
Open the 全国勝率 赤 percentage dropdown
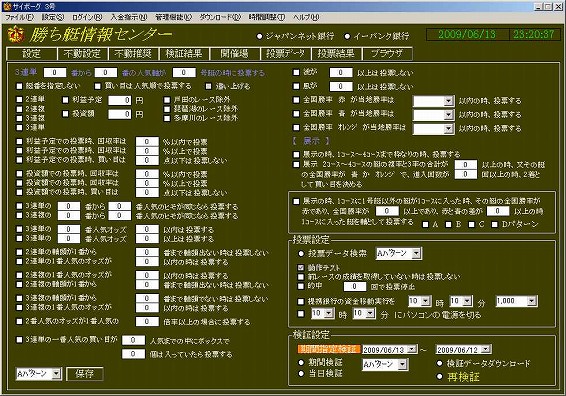coord(448,101)
